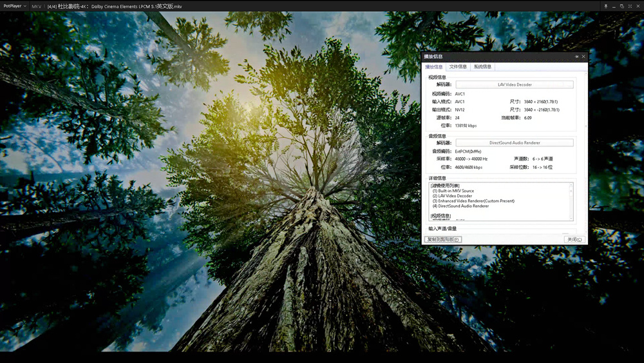644x363 pixels.
Task: Toggle fullscreen in PotPlayer title bar
Action: [630, 6]
